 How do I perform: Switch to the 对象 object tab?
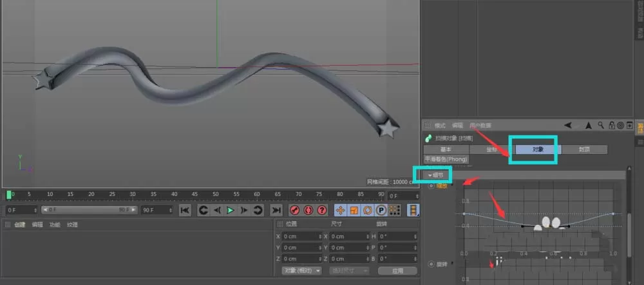(x=538, y=150)
